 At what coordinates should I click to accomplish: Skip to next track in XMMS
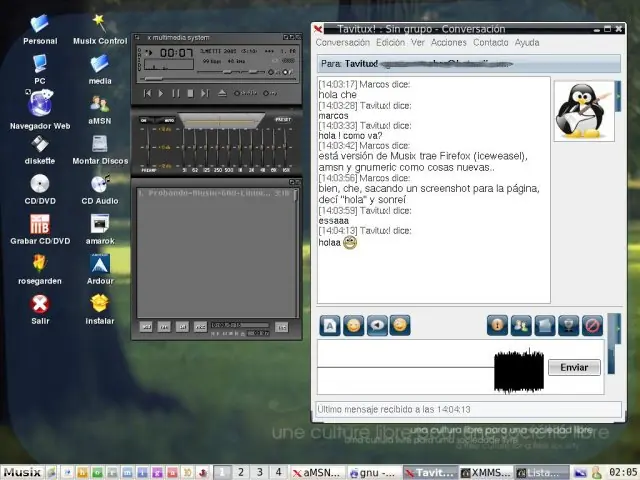click(204, 93)
